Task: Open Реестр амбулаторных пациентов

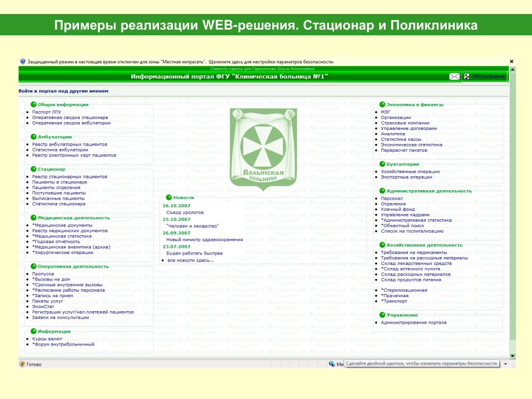Action: pos(70,144)
